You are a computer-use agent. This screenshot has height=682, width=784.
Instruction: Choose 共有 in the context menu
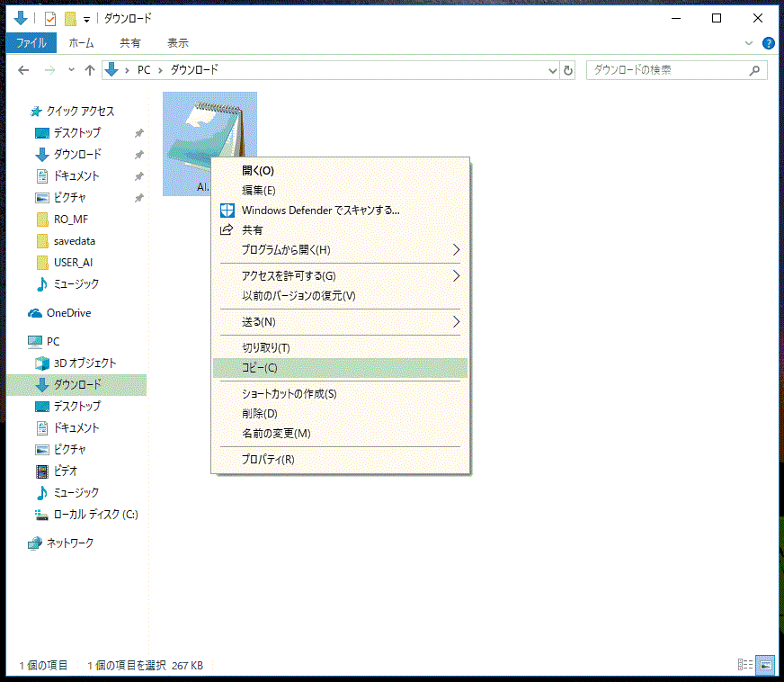coord(340,230)
